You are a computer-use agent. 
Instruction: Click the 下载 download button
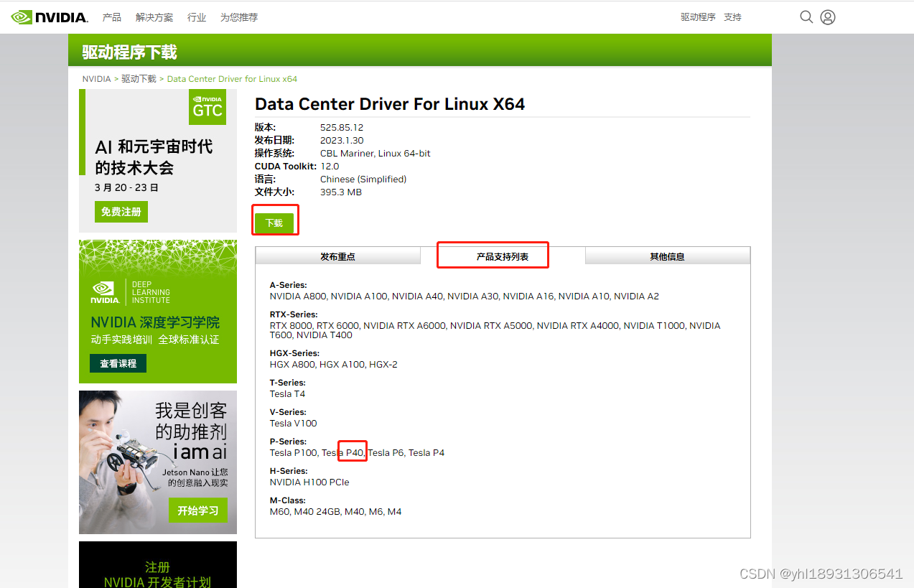click(274, 223)
